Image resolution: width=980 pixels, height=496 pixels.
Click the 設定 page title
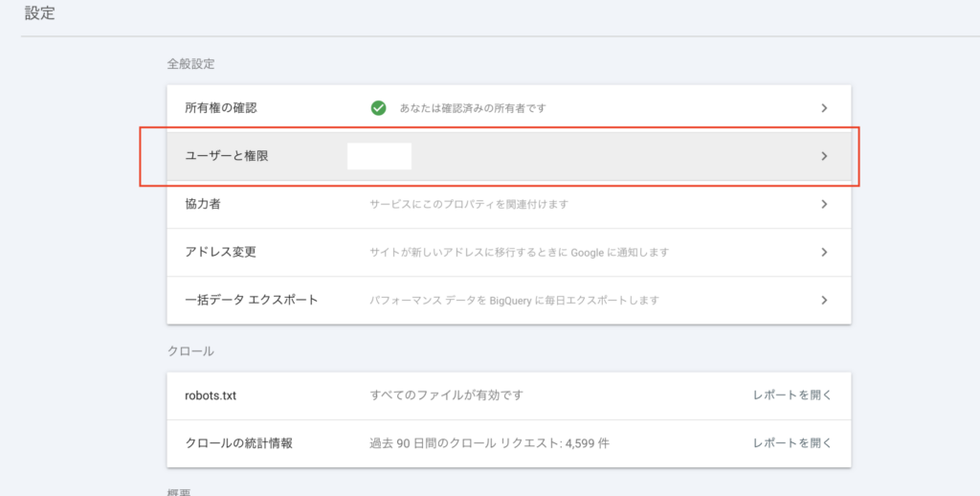coord(39,14)
